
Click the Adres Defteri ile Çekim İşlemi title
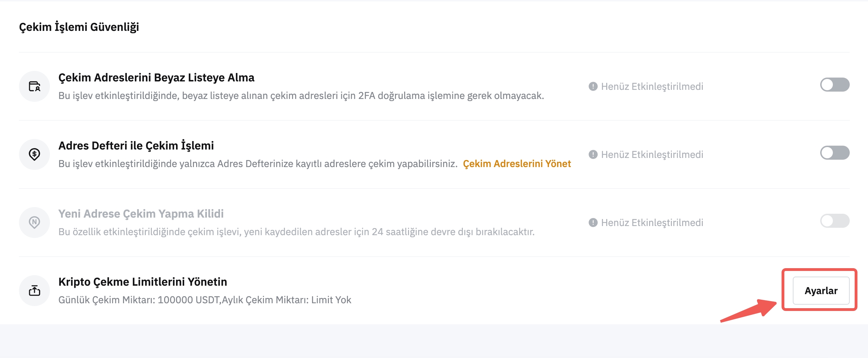coord(136,146)
